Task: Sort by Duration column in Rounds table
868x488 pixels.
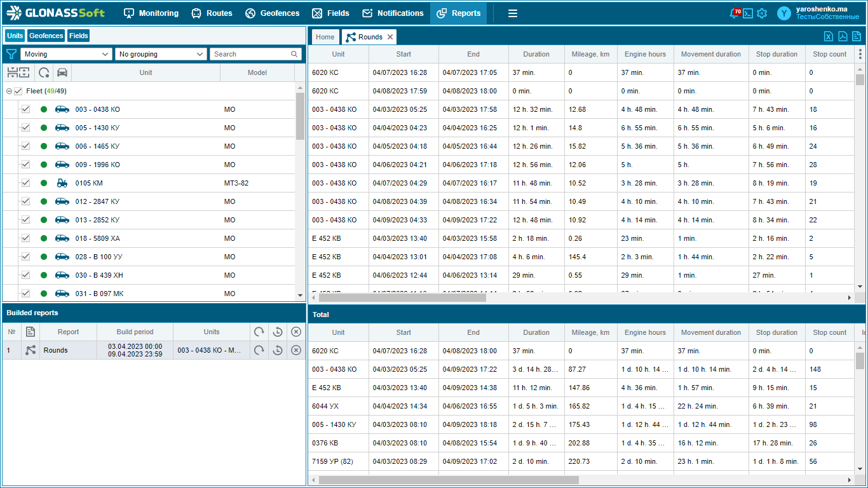Action: [x=536, y=54]
